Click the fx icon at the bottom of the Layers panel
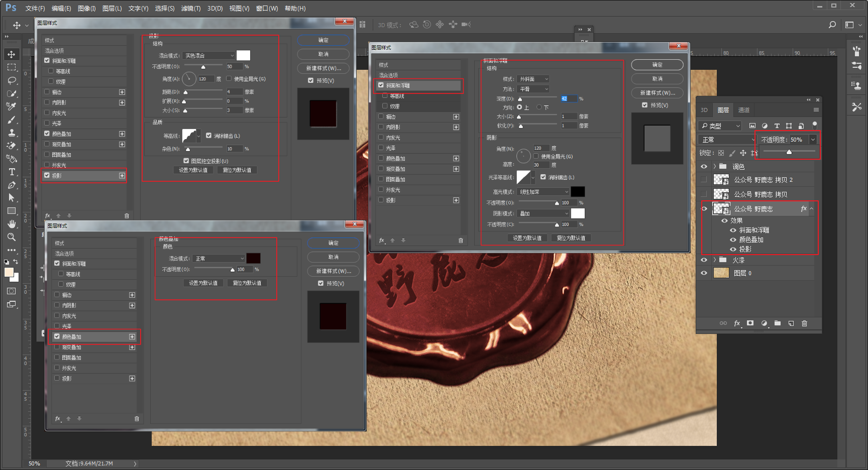 [737, 323]
